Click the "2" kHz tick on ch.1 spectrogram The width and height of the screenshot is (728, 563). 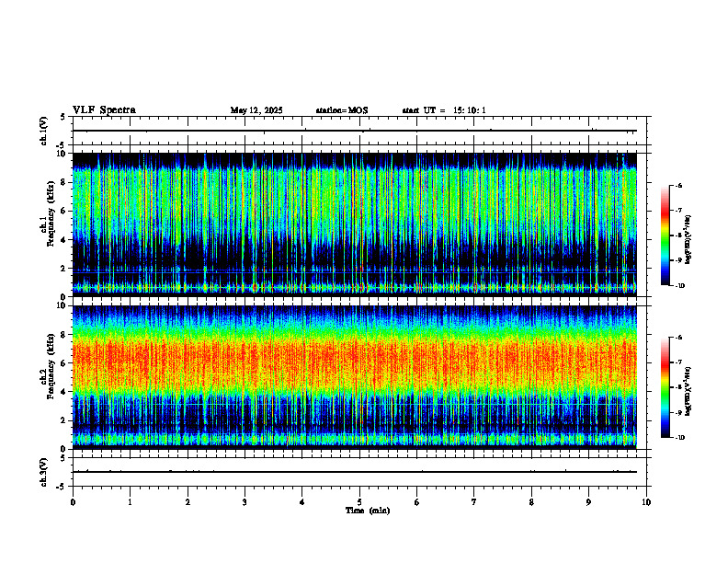coord(64,269)
